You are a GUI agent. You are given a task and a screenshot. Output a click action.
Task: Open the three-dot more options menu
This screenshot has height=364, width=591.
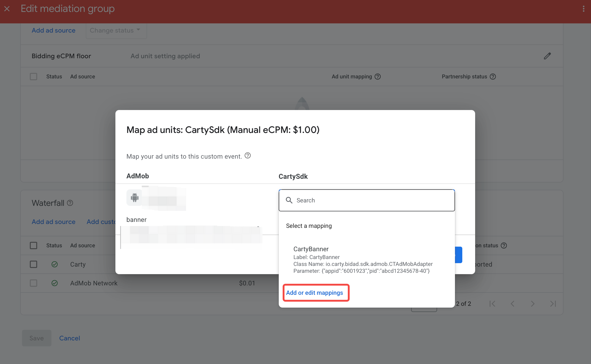[x=583, y=9]
